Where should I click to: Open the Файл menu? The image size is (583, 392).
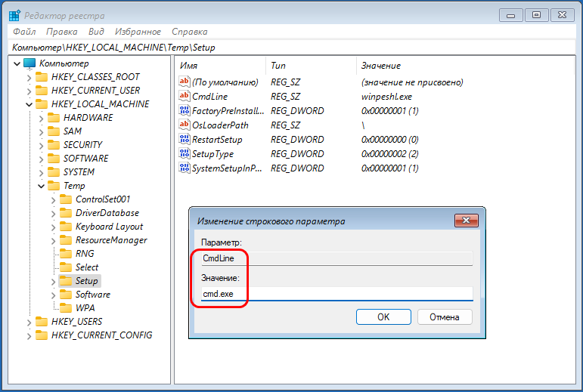pyautogui.click(x=24, y=32)
